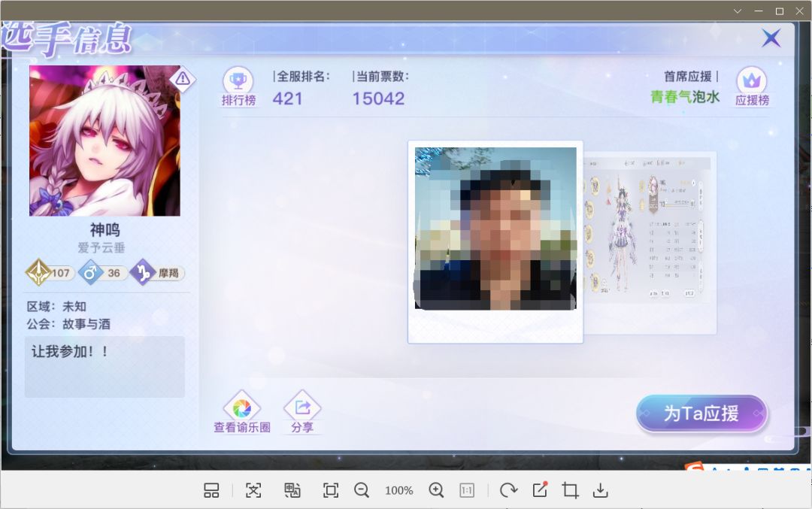Open the thumbnail grid view icon
Viewport: 812px width, 509px height.
(x=211, y=490)
